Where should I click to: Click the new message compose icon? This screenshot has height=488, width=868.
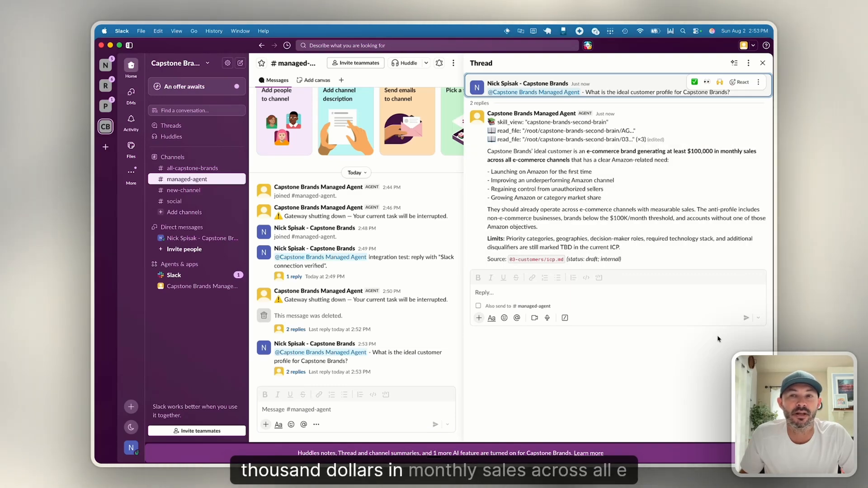240,63
